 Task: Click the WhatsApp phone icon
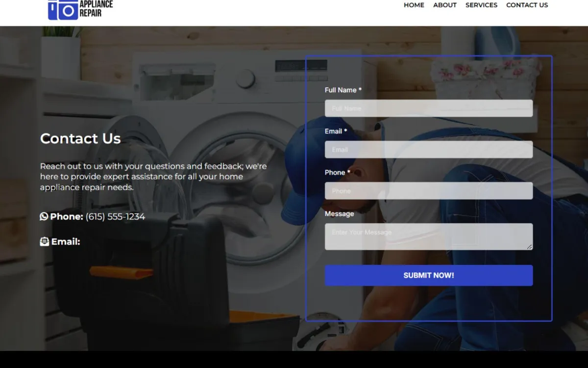pos(44,216)
